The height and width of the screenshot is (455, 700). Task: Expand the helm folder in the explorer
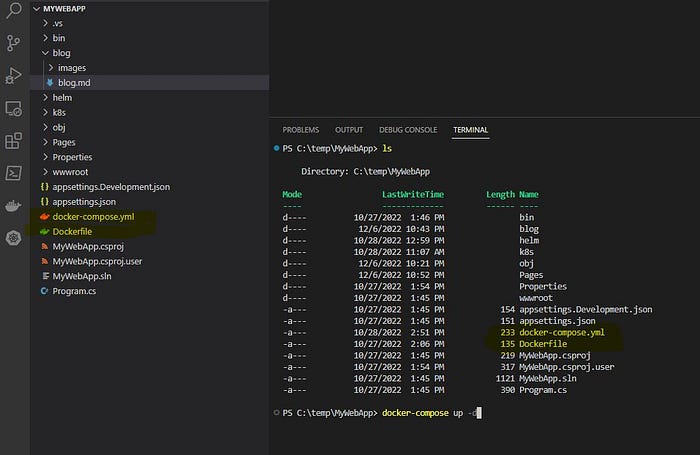pos(45,97)
